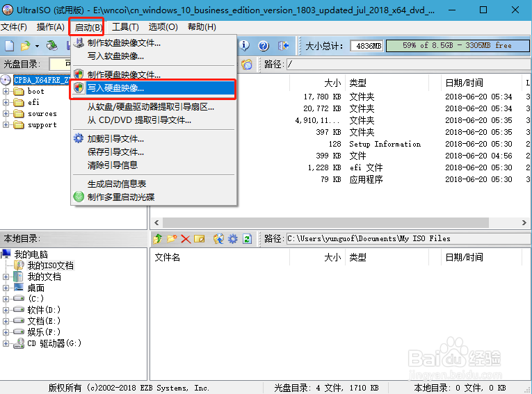
Task: Click the horizontal scrollbar right arrow
Action: point(524,223)
